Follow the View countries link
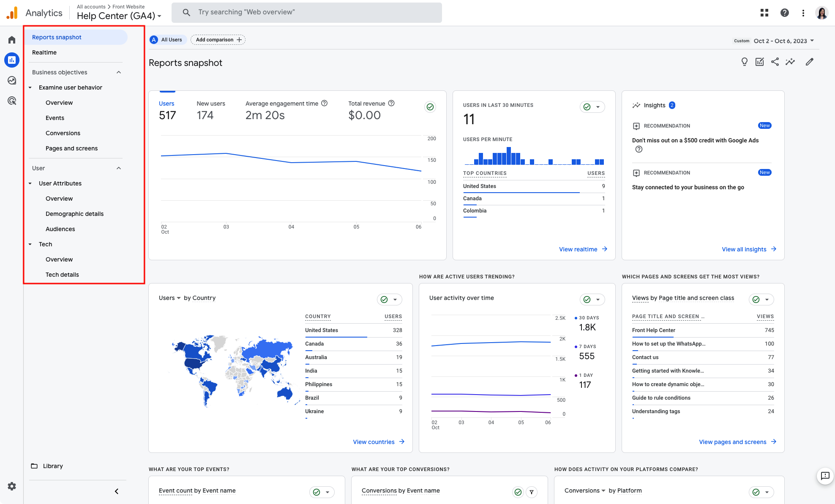835x504 pixels. pos(379,442)
